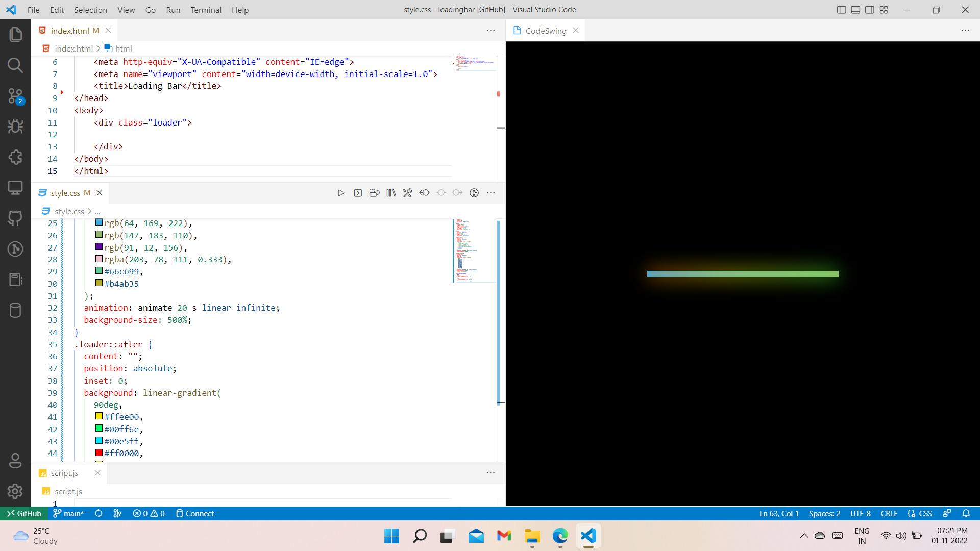Open previous revision in style.css toolbar
Screen dimensions: 980x551
pos(424,193)
